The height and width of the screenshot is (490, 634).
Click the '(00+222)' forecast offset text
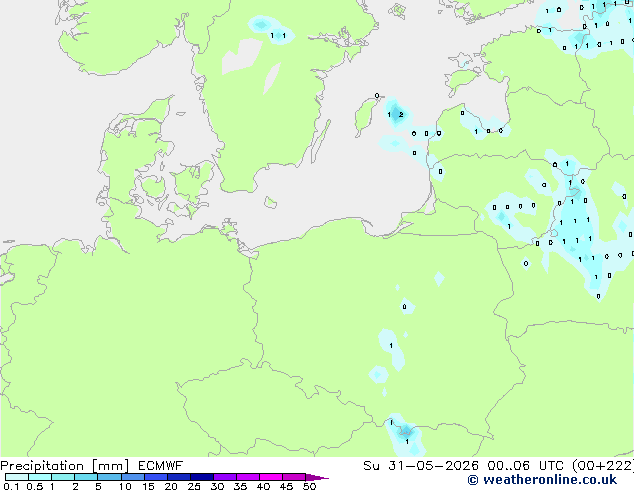click(603, 466)
